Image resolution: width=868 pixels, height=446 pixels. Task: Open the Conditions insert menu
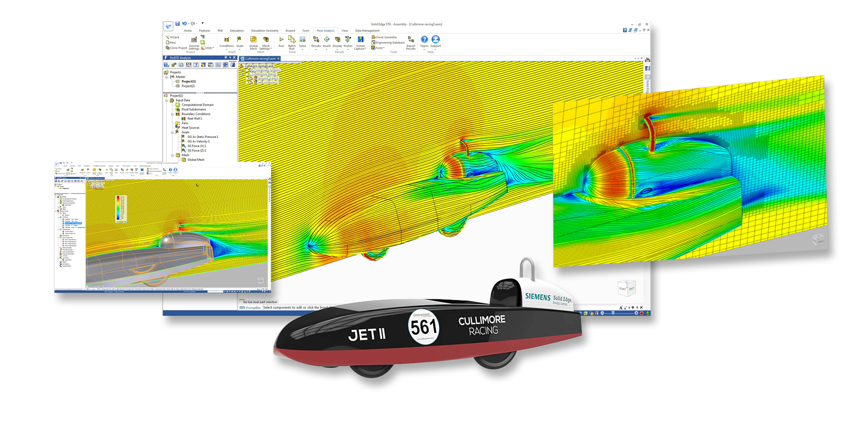(227, 42)
